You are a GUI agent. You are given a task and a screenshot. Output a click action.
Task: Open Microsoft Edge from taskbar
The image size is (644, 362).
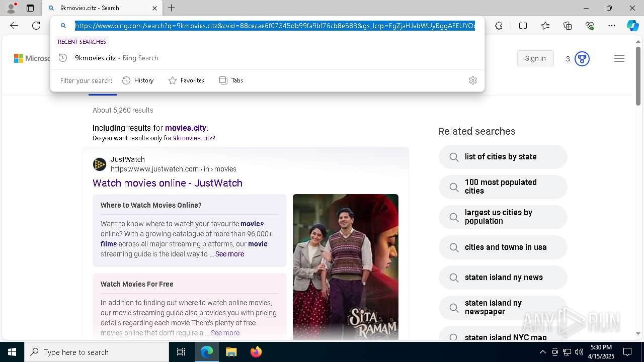207,352
